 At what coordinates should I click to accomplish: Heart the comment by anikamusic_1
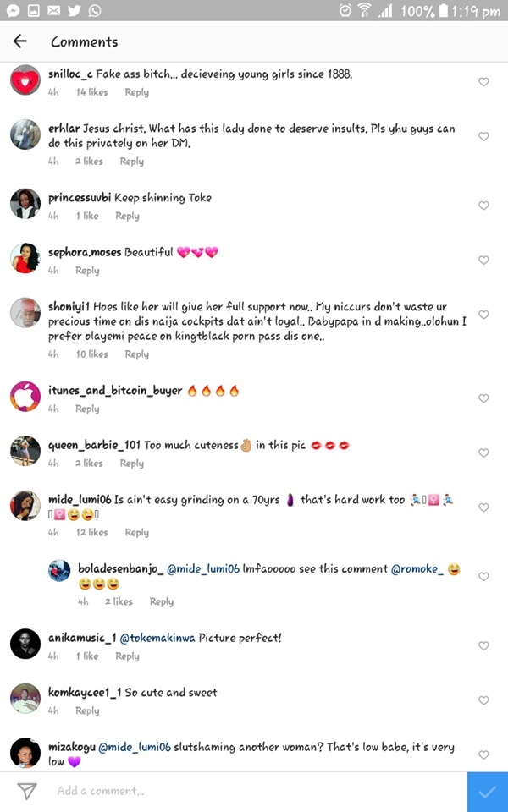483,646
